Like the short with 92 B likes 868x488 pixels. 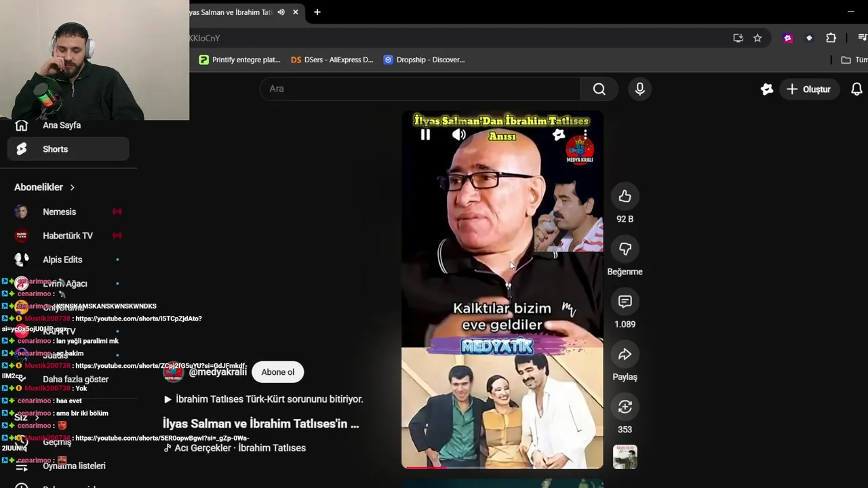tap(625, 197)
